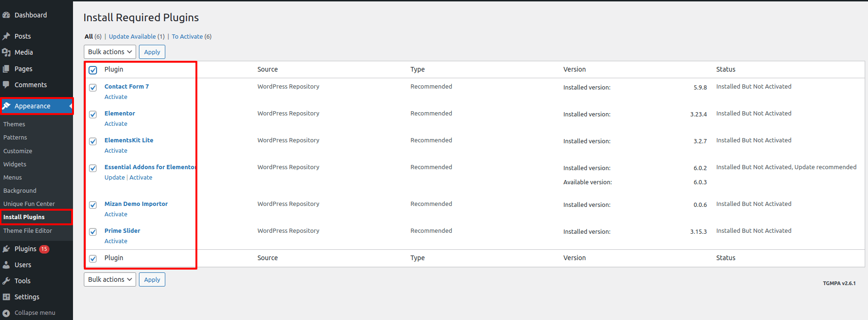Click the Pages icon in sidebar
868x320 pixels.
pyautogui.click(x=6, y=69)
